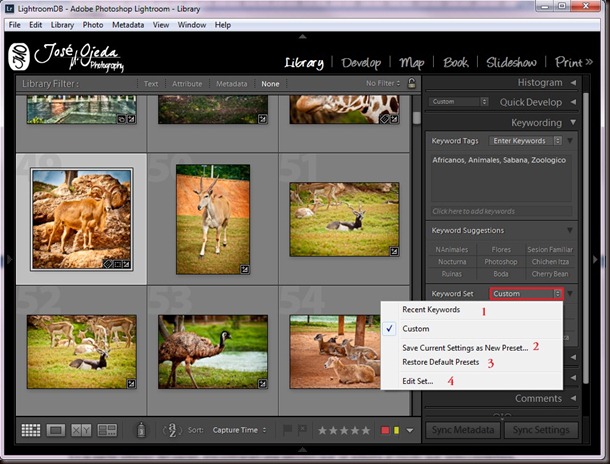Open the No Filter preset dropdown

(x=383, y=83)
